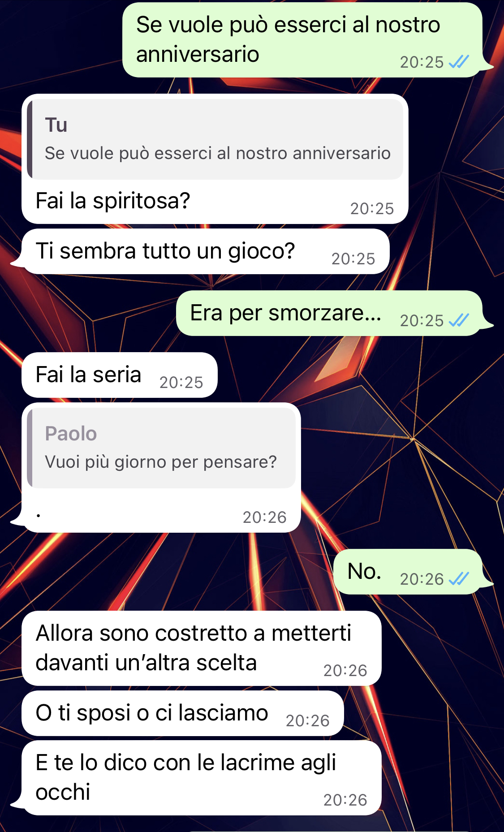Tap the top sent message 'Se vuole può esserci'
This screenshot has height=832, width=504.
click(302, 40)
